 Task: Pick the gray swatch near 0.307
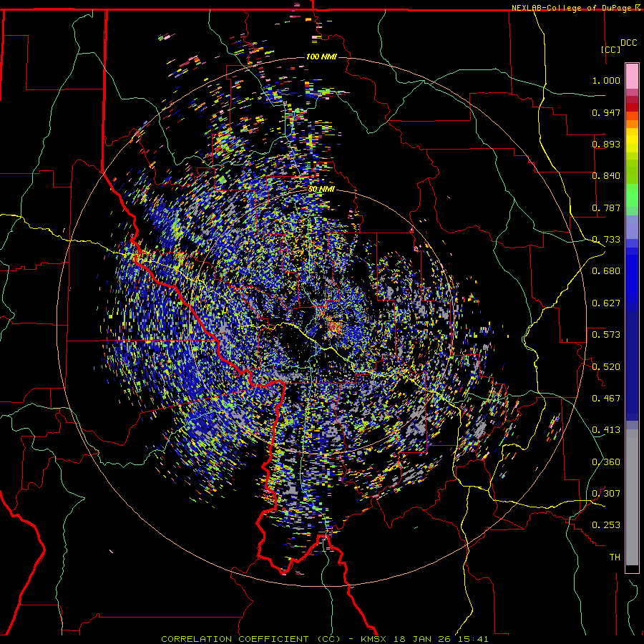[x=632, y=497]
